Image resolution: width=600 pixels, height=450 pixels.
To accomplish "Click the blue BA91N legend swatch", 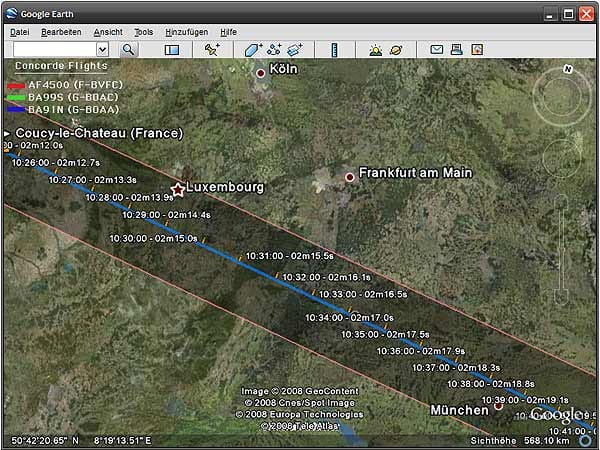I will click(14, 108).
